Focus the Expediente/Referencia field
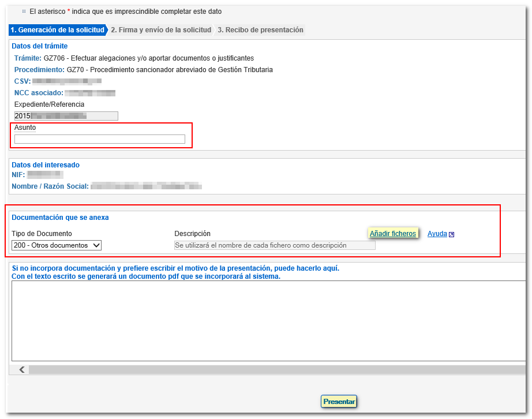This screenshot has height=419, width=532. click(66, 116)
